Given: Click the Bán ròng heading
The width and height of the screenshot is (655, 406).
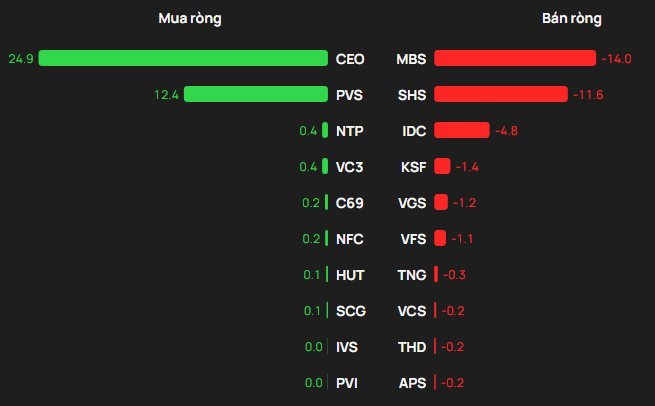Looking at the screenshot, I should coord(571,18).
